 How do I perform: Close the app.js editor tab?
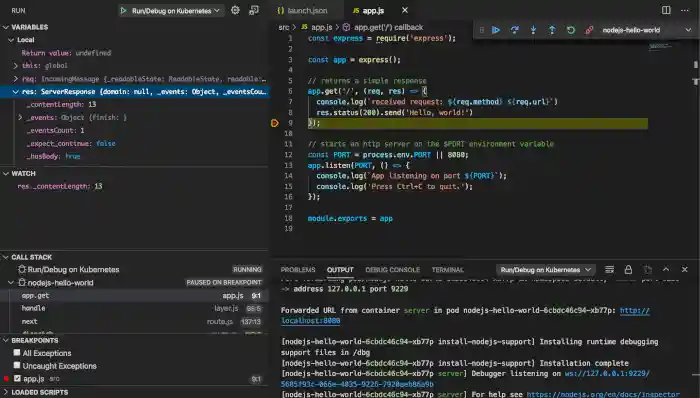pyautogui.click(x=404, y=10)
